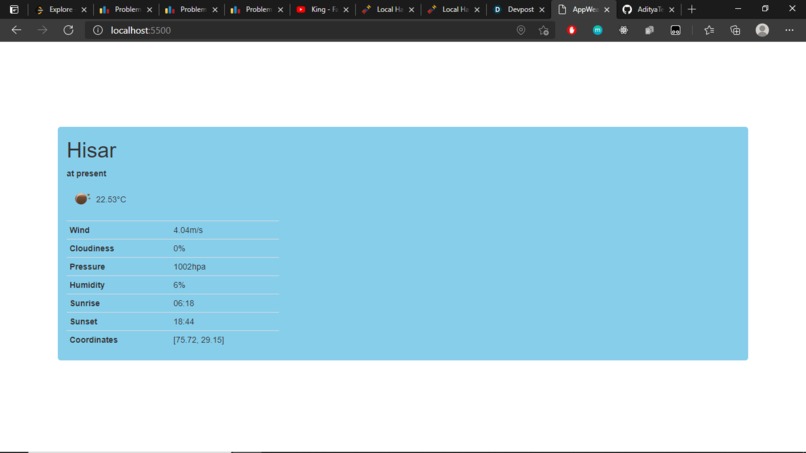Open the Favorites list
806x453 pixels.
[709, 30]
